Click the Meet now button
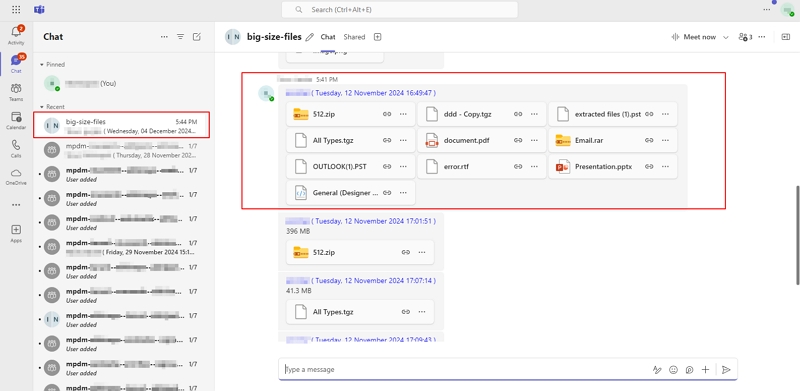The height and width of the screenshot is (391, 800). coord(694,37)
